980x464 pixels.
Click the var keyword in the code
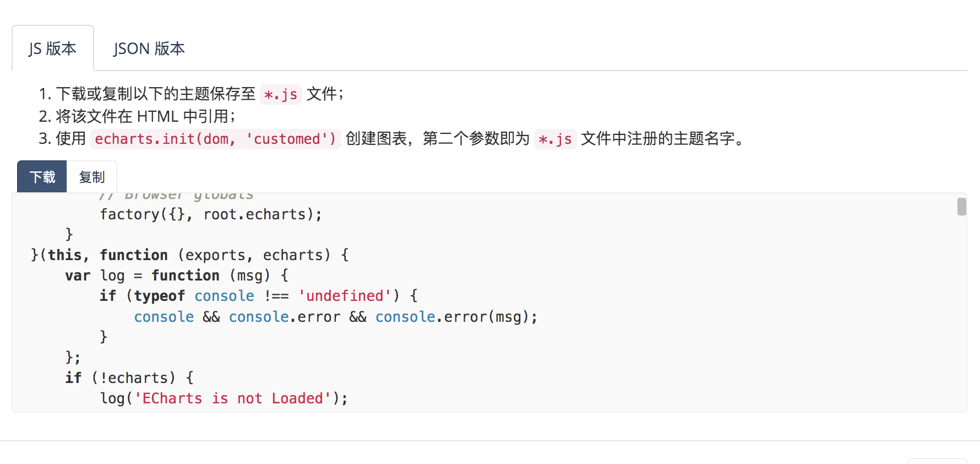pyautogui.click(x=77, y=275)
